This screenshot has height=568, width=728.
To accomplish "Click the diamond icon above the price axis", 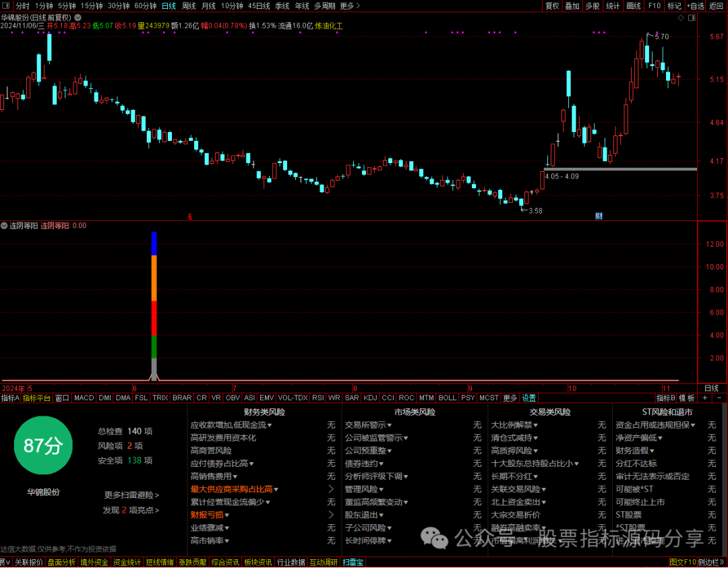I will pos(681,18).
